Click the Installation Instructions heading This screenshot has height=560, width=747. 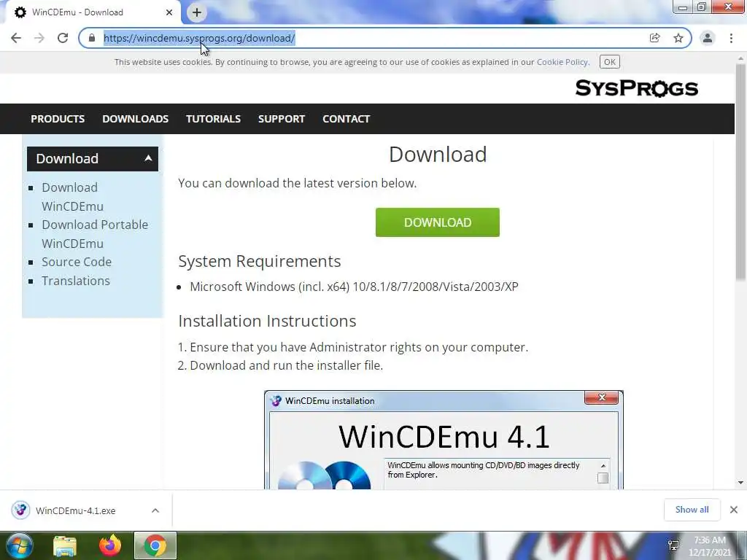click(x=267, y=321)
